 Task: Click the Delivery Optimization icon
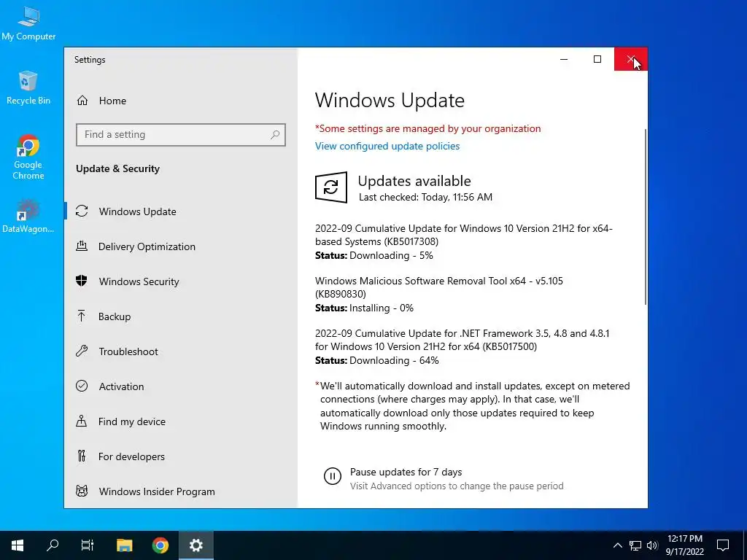(x=82, y=246)
